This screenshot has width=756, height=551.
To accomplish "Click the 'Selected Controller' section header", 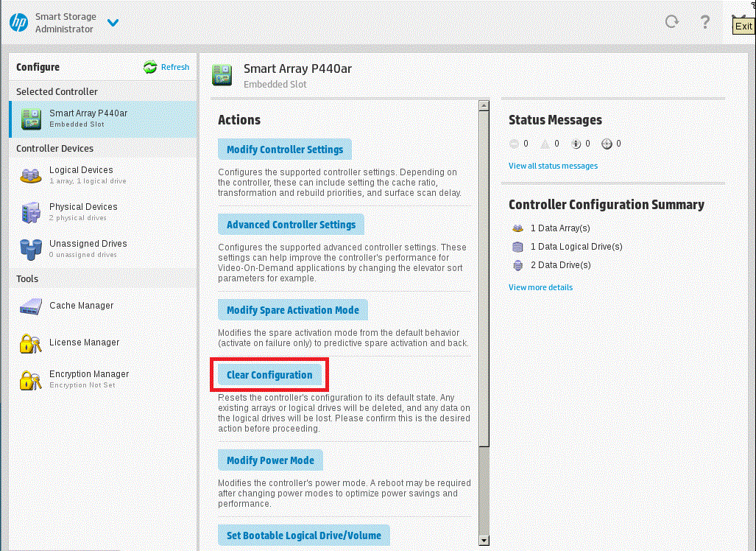I will (x=57, y=91).
